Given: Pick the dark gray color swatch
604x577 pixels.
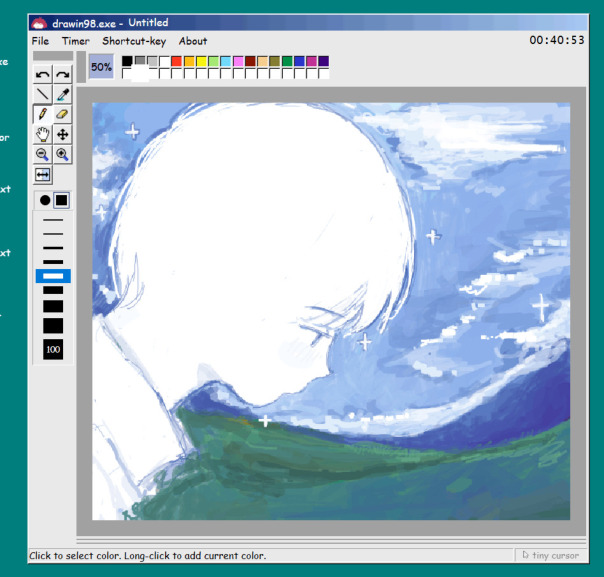Looking at the screenshot, I should pyautogui.click(x=140, y=61).
